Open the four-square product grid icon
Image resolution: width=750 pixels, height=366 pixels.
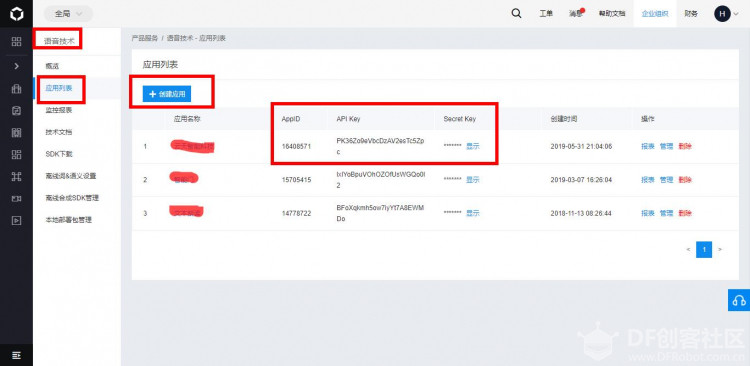[x=16, y=42]
